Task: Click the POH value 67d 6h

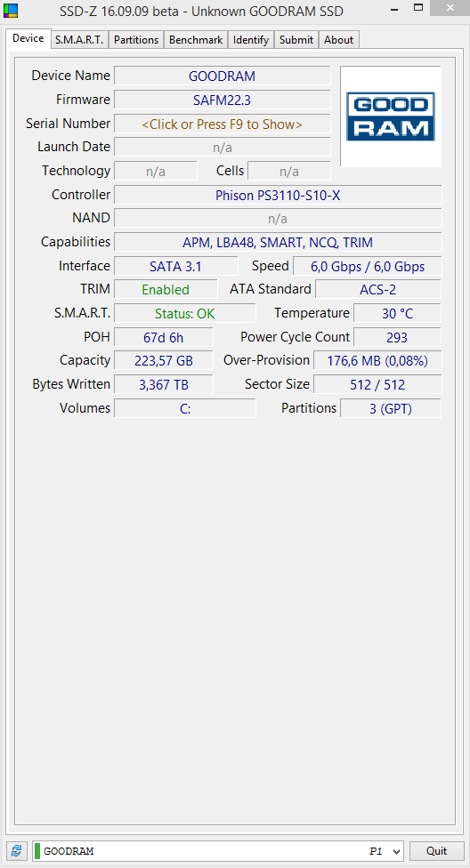Action: coord(164,337)
